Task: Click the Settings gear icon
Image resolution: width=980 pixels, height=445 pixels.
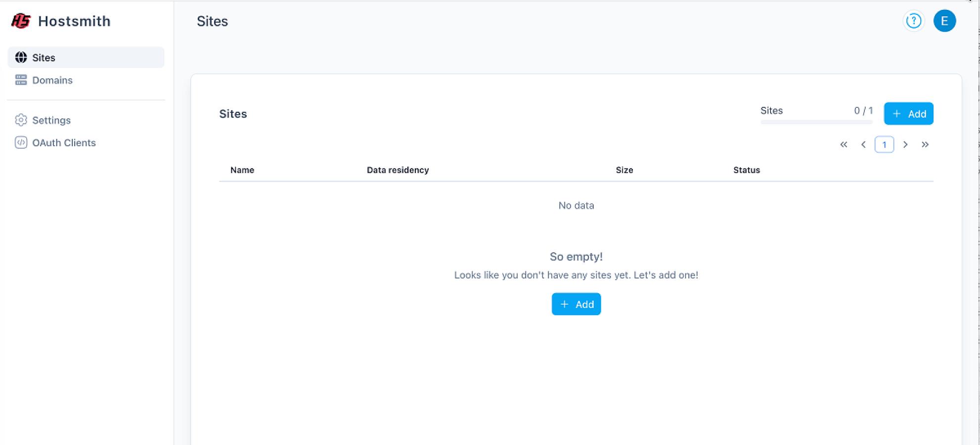Action: pyautogui.click(x=21, y=120)
